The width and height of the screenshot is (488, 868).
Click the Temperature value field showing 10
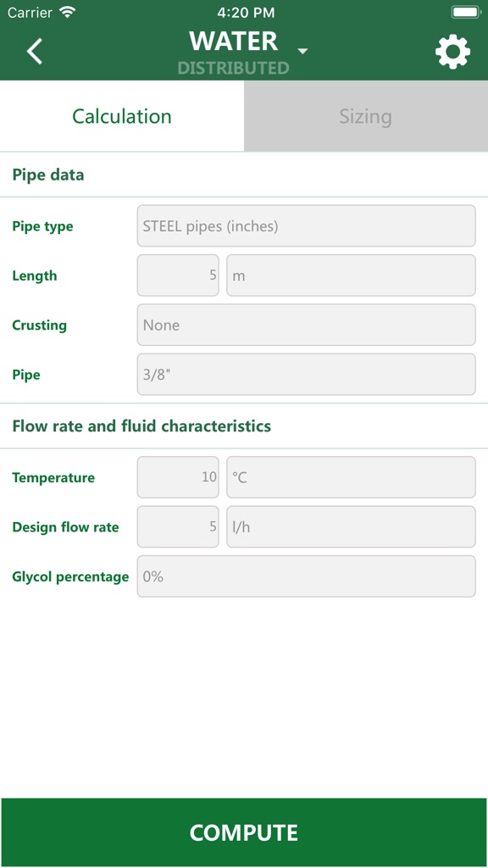click(177, 477)
